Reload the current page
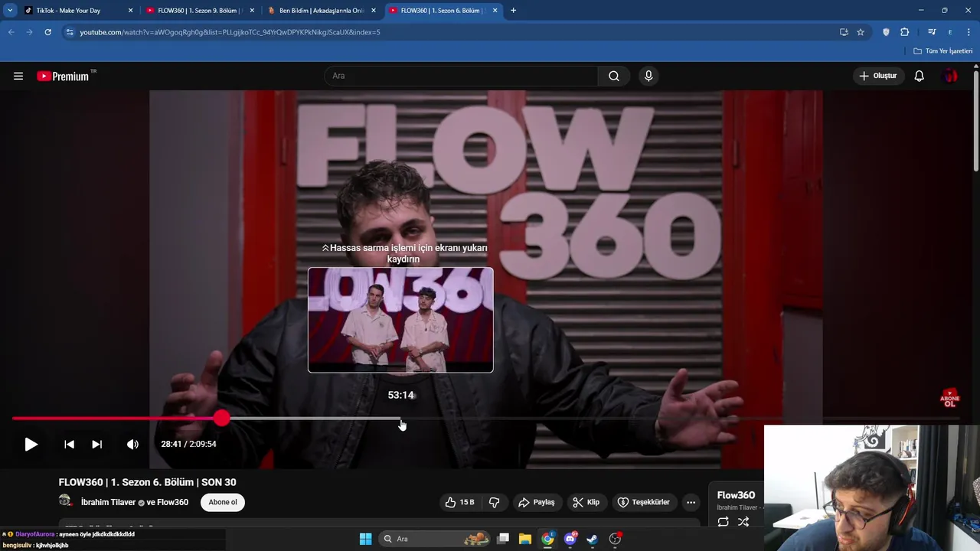980x551 pixels. (47, 32)
